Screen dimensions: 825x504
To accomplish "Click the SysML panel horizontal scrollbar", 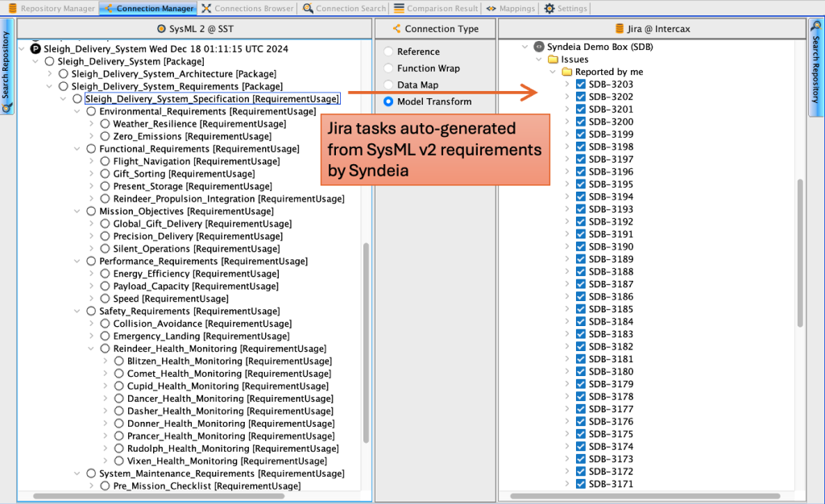I will [159, 496].
